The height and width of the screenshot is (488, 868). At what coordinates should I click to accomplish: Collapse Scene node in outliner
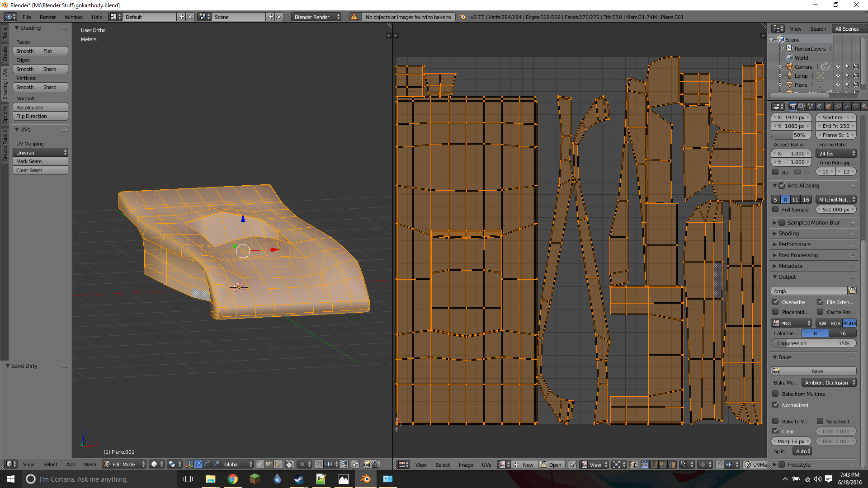pyautogui.click(x=771, y=39)
